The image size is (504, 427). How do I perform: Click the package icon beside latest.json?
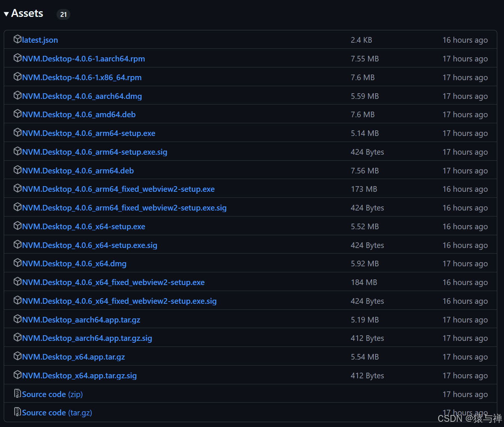[18, 39]
